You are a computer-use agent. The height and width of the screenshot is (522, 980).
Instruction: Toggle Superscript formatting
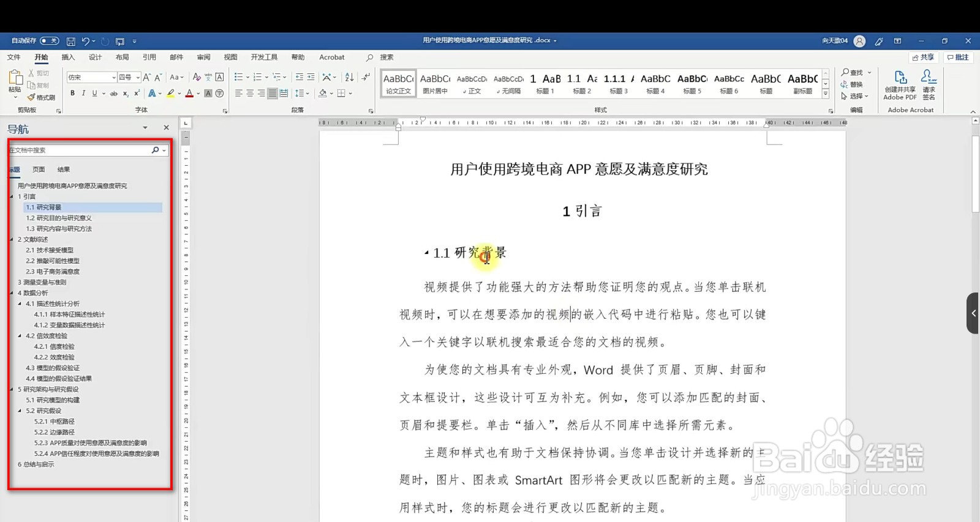(x=137, y=93)
